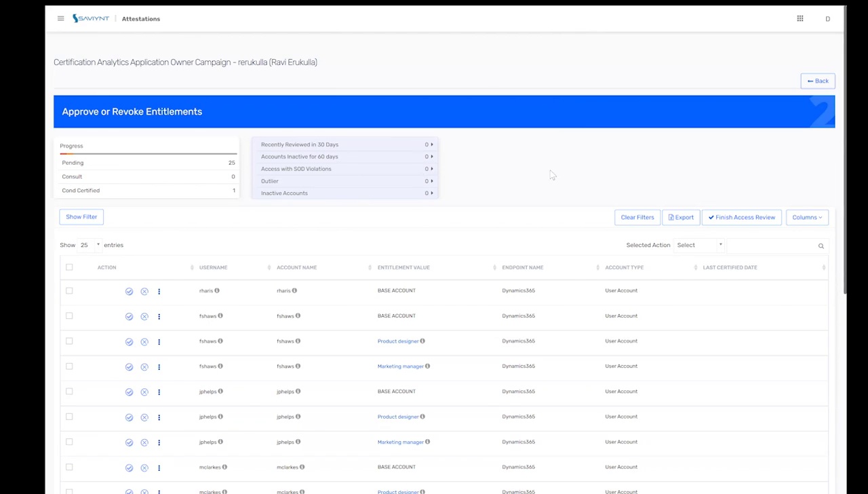This screenshot has height=494, width=868.
Task: Open the hamburger navigation menu
Action: (60, 18)
